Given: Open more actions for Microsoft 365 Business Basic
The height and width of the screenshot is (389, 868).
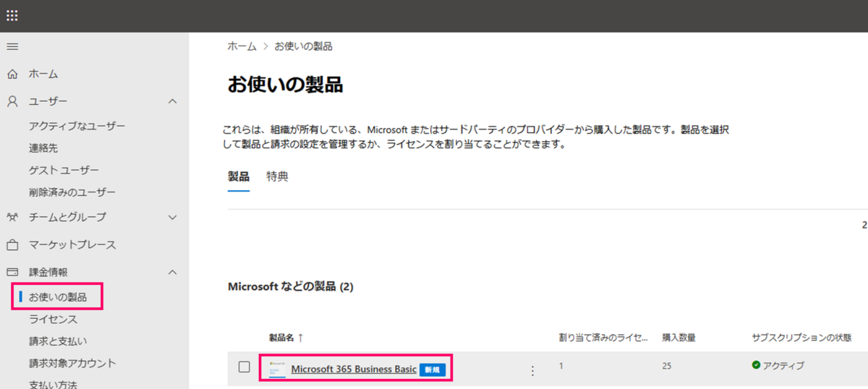Looking at the screenshot, I should point(532,370).
